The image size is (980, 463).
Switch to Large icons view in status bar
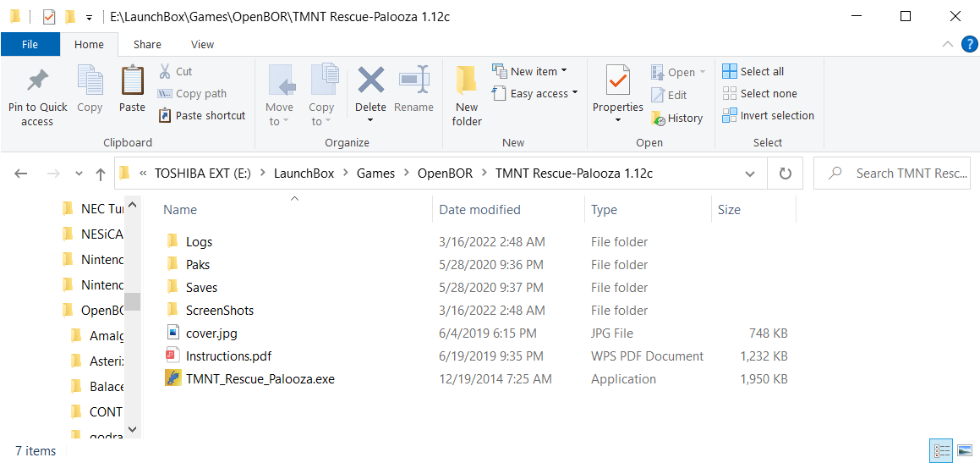pyautogui.click(x=965, y=450)
